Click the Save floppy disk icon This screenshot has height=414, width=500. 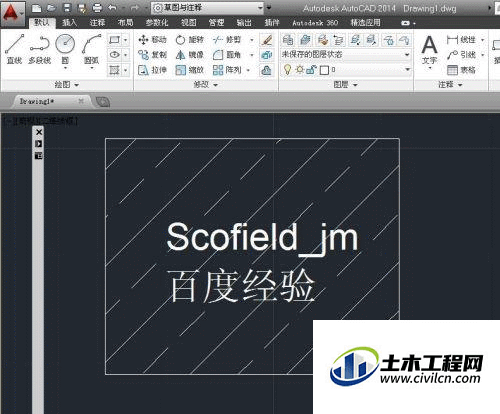coord(67,8)
